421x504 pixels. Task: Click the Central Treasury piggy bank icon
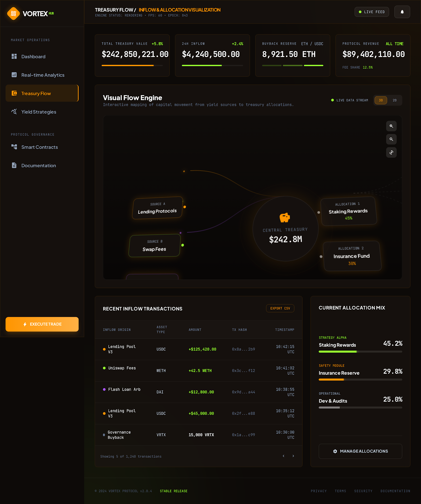pyautogui.click(x=285, y=217)
